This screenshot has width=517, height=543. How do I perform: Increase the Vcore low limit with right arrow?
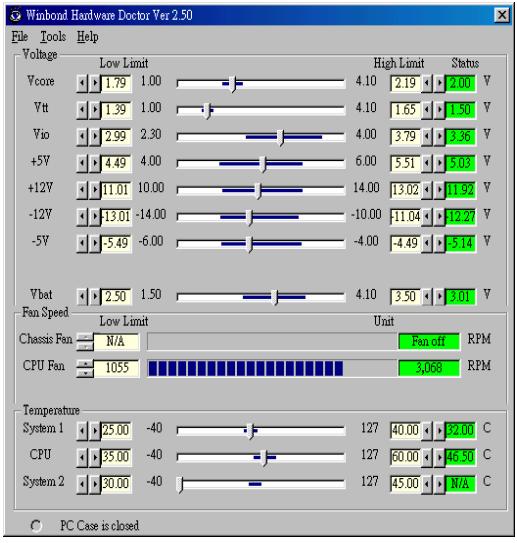pyautogui.click(x=95, y=83)
